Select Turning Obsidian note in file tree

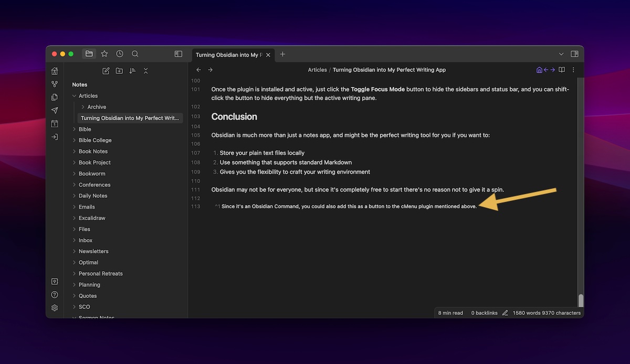pyautogui.click(x=130, y=118)
